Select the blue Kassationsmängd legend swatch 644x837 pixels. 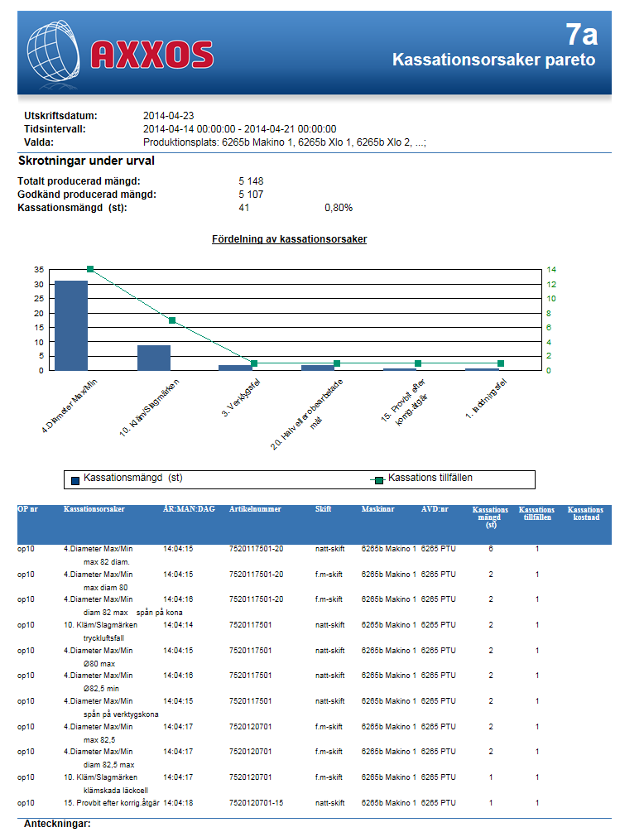[x=75, y=480]
